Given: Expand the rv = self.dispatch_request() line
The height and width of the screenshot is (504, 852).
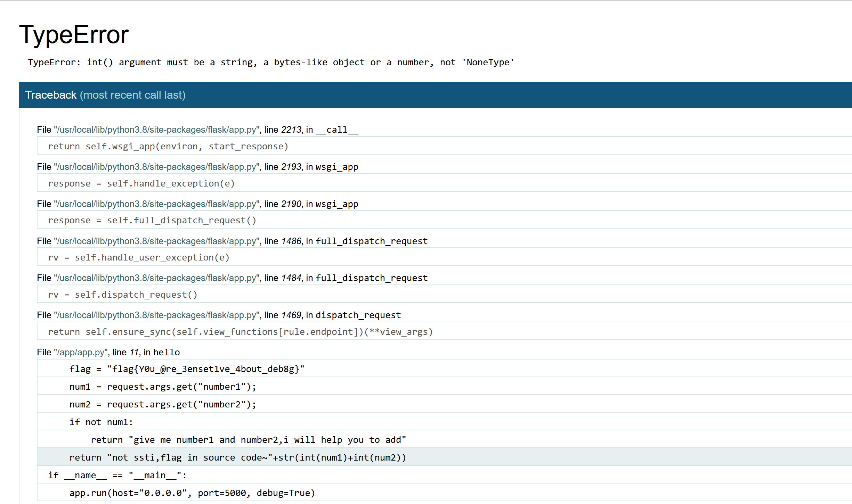Looking at the screenshot, I should coord(444,295).
